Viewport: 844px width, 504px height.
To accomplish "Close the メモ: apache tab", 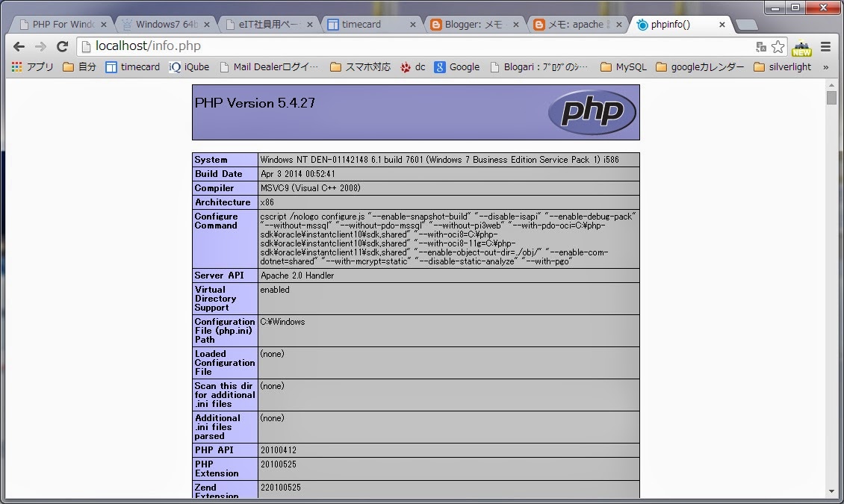I will (619, 24).
